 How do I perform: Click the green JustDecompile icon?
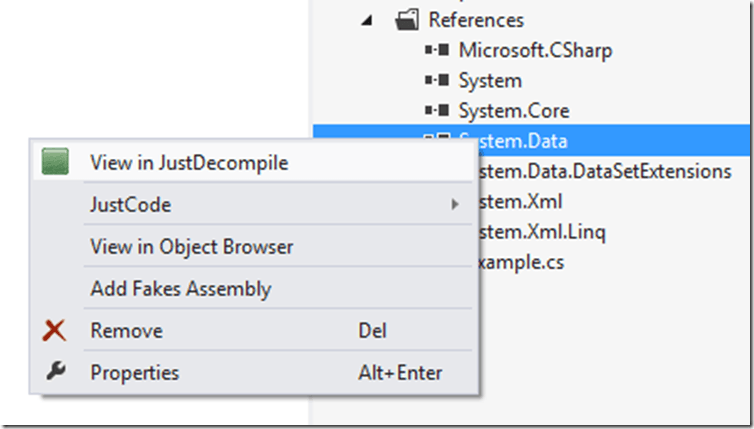(x=56, y=163)
